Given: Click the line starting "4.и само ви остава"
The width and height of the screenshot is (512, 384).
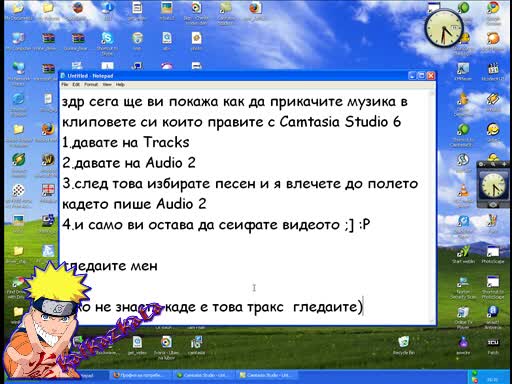Looking at the screenshot, I should (216, 225).
